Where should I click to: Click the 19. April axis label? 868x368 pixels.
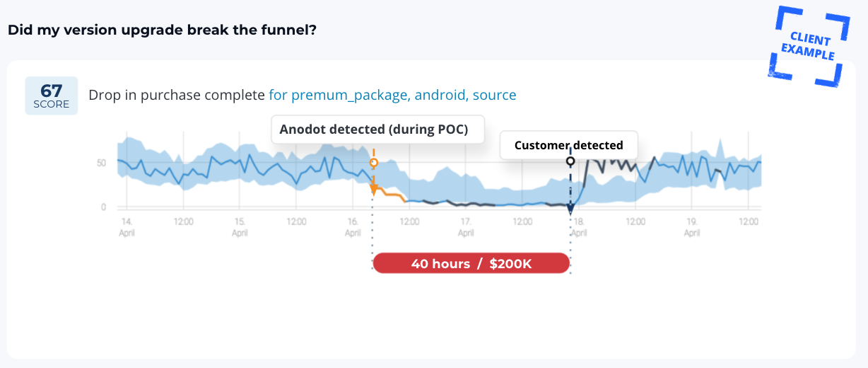pos(692,226)
